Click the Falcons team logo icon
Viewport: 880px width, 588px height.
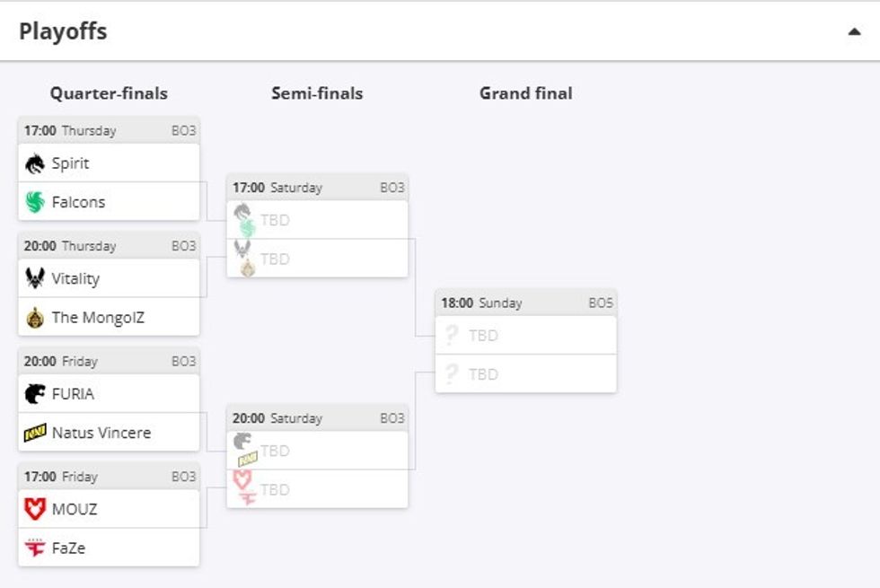point(35,202)
